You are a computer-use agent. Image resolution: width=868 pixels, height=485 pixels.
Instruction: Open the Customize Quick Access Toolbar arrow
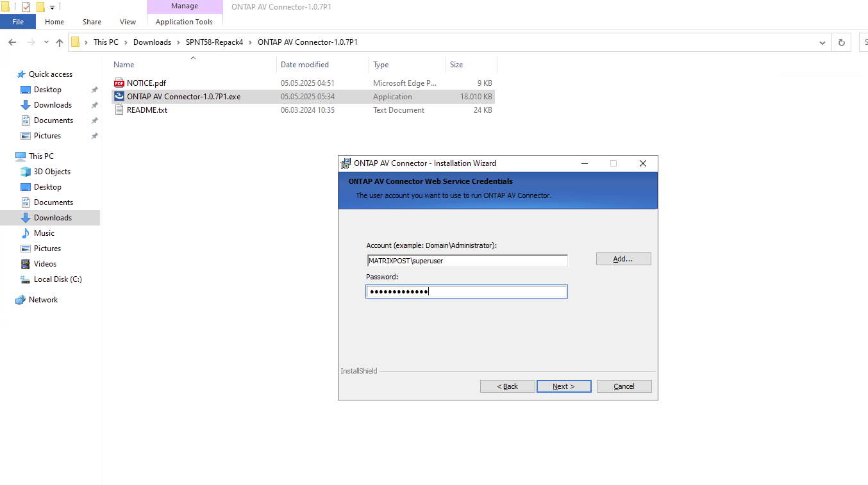tap(52, 8)
